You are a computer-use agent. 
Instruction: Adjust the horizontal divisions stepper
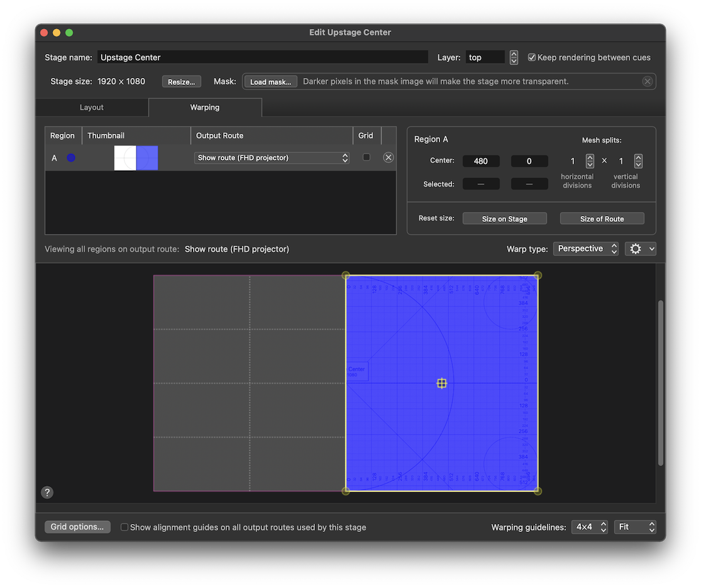590,161
